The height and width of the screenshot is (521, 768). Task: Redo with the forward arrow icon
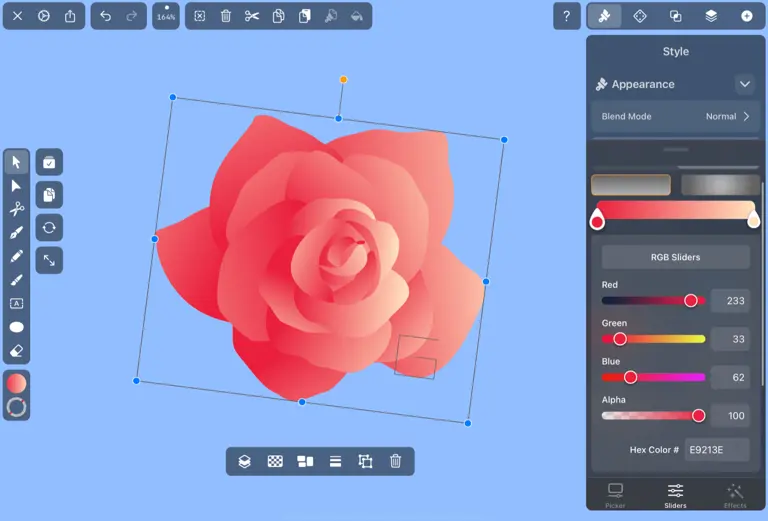(x=132, y=16)
